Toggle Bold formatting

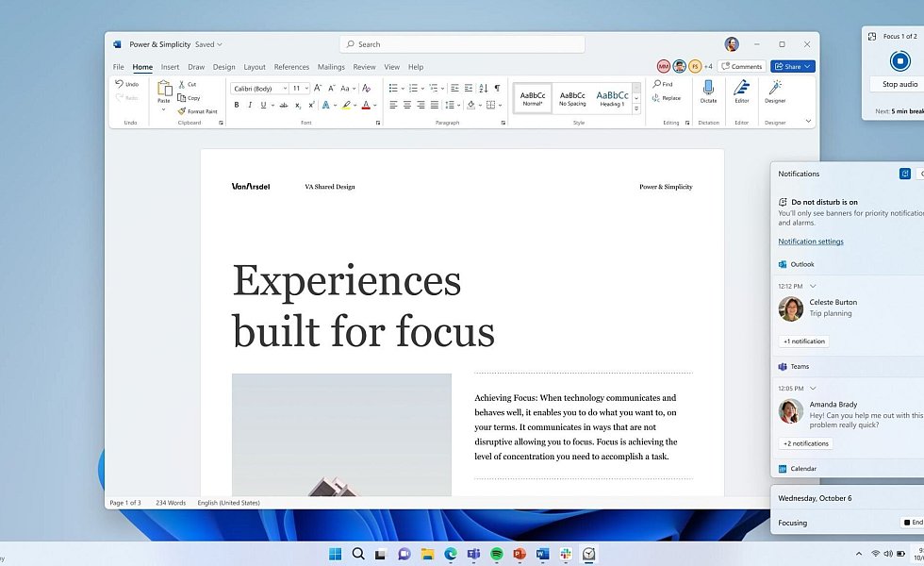237,105
